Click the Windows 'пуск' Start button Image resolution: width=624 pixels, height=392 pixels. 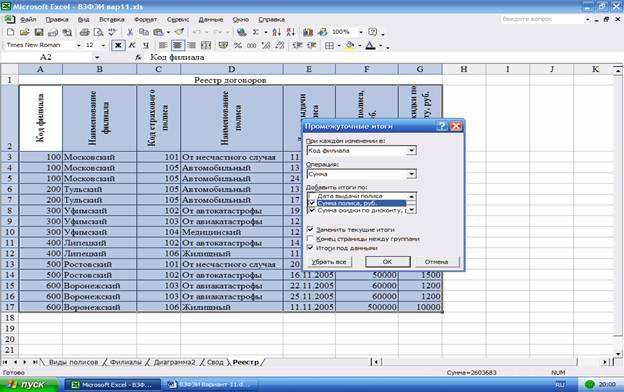[x=28, y=385]
